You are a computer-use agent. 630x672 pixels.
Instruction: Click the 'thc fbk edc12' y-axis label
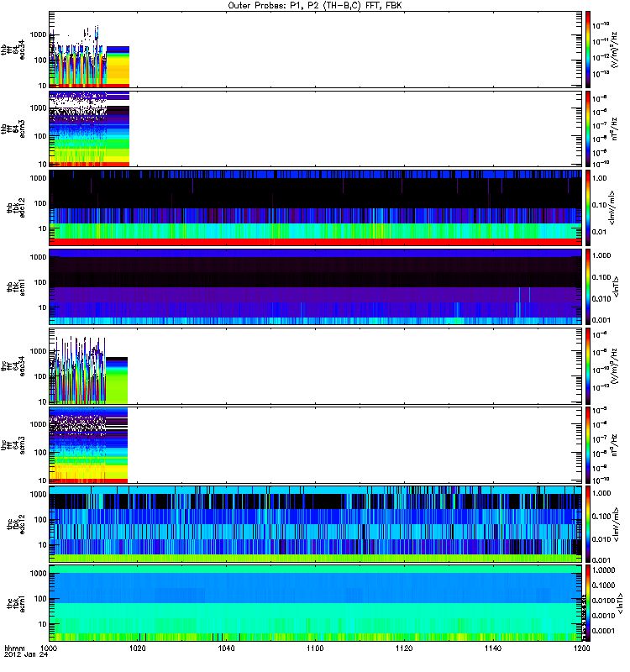16,524
